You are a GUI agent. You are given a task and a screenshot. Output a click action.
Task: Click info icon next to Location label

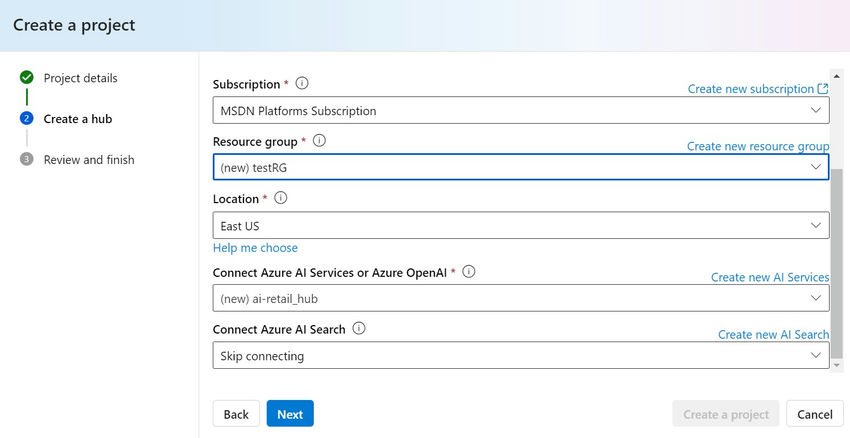(x=281, y=198)
